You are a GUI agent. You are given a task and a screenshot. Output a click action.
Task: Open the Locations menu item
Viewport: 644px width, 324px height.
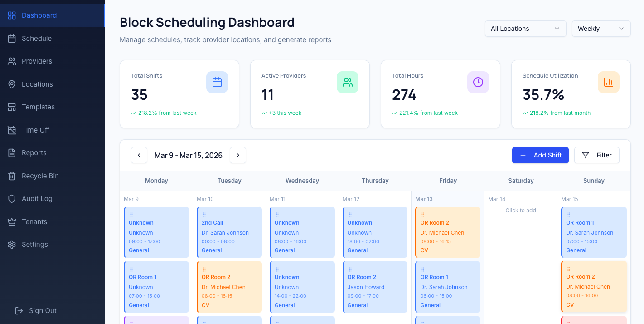point(53,84)
